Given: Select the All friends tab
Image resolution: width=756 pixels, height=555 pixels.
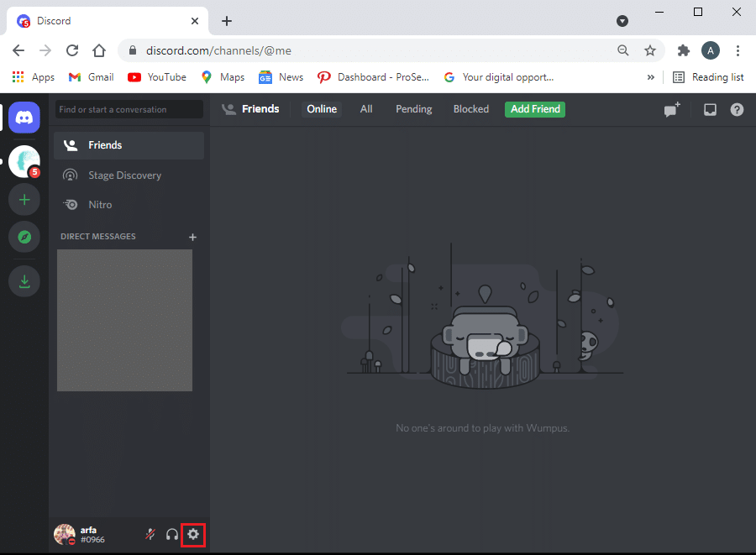Looking at the screenshot, I should [x=366, y=109].
